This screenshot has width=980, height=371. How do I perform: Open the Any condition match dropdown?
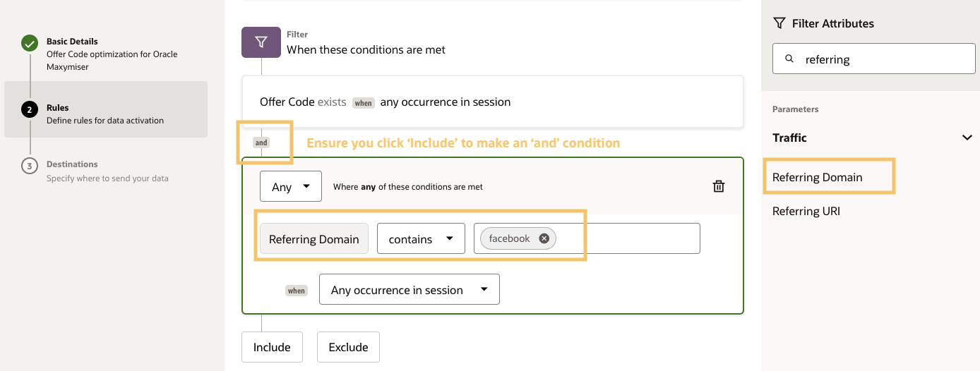[x=291, y=186]
